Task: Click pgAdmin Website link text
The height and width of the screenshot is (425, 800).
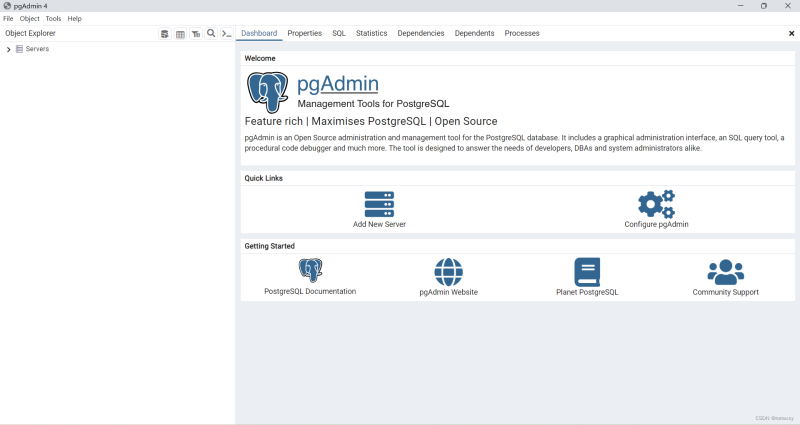Action: click(448, 292)
